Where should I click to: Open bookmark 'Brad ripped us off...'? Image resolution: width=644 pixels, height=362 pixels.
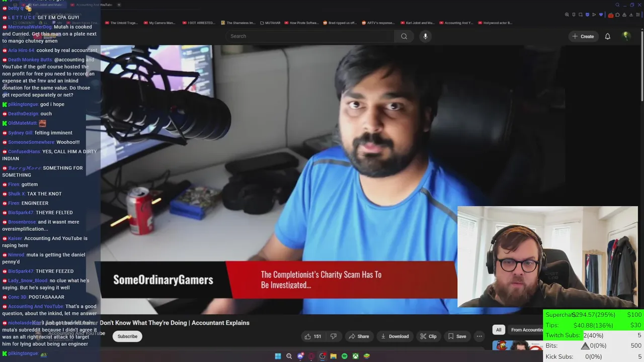[x=340, y=23]
